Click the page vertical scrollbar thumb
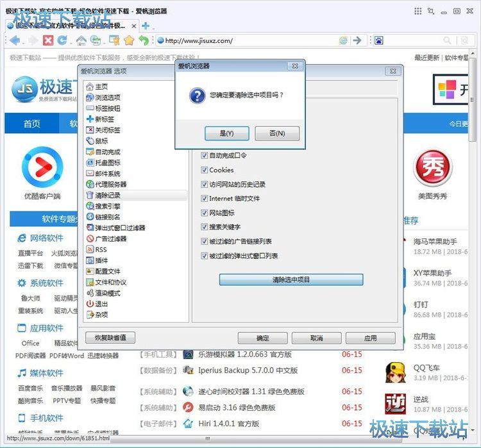The width and height of the screenshot is (481, 448). (x=472, y=101)
